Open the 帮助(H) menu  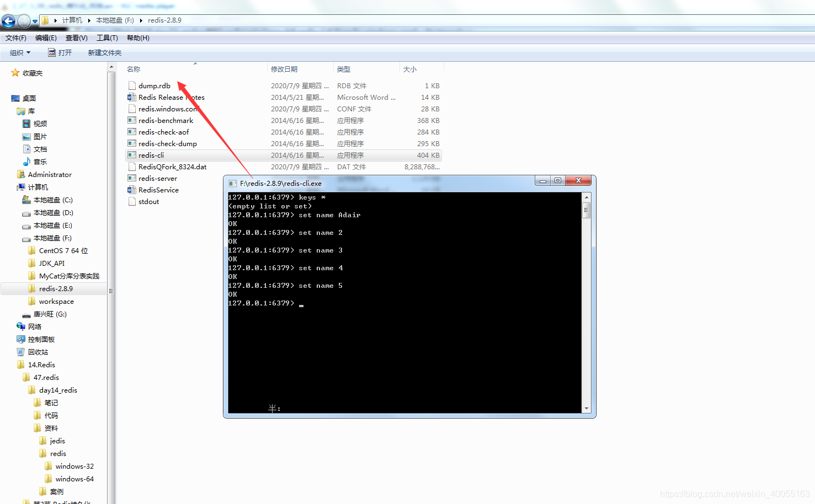point(138,38)
